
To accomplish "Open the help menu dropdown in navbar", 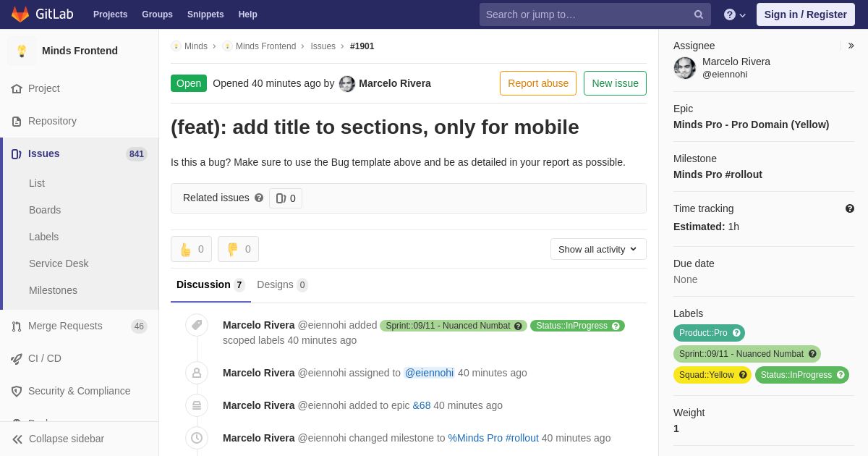I will coord(735,14).
